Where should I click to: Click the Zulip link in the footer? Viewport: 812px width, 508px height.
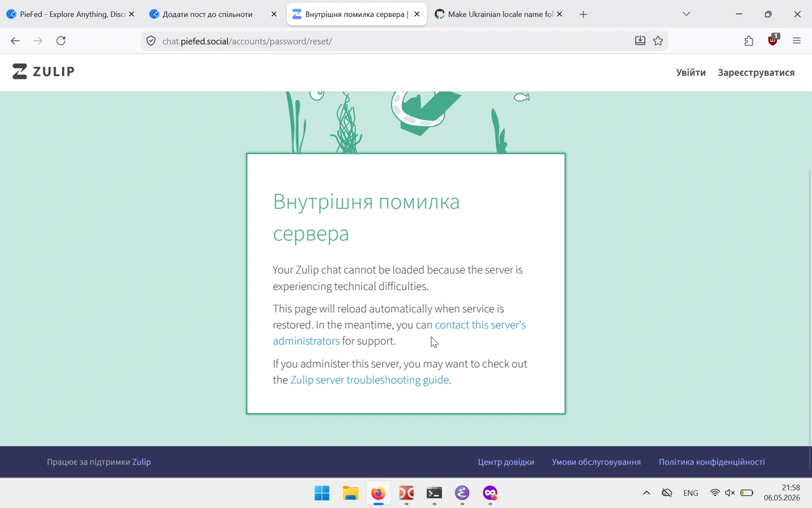(141, 462)
